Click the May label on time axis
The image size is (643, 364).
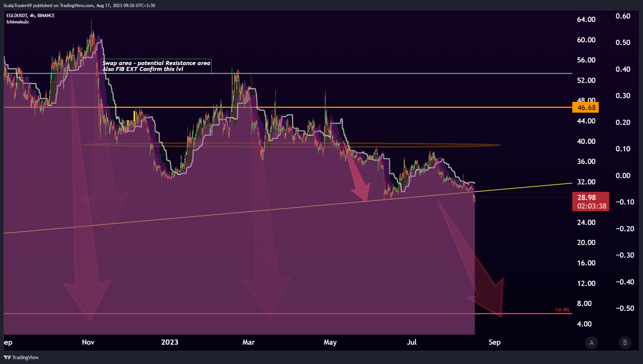pos(330,342)
